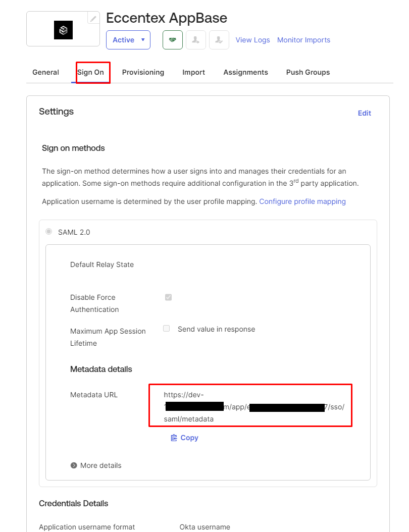Toggle the Disable Force Authentication checkbox
This screenshot has width=409, height=532.
tap(168, 297)
